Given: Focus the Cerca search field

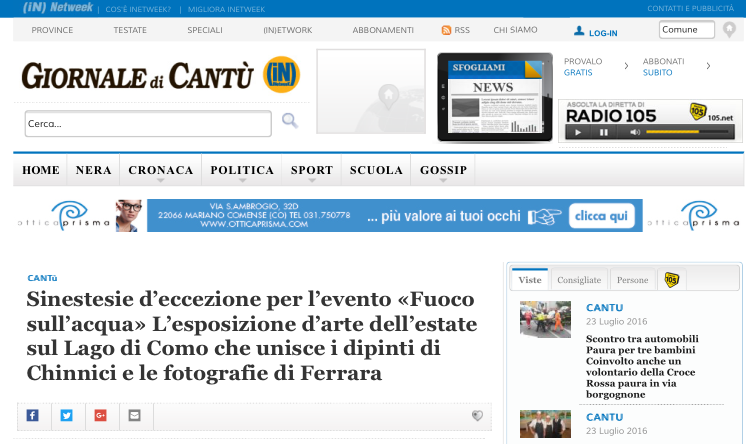Looking at the screenshot, I should 148,124.
